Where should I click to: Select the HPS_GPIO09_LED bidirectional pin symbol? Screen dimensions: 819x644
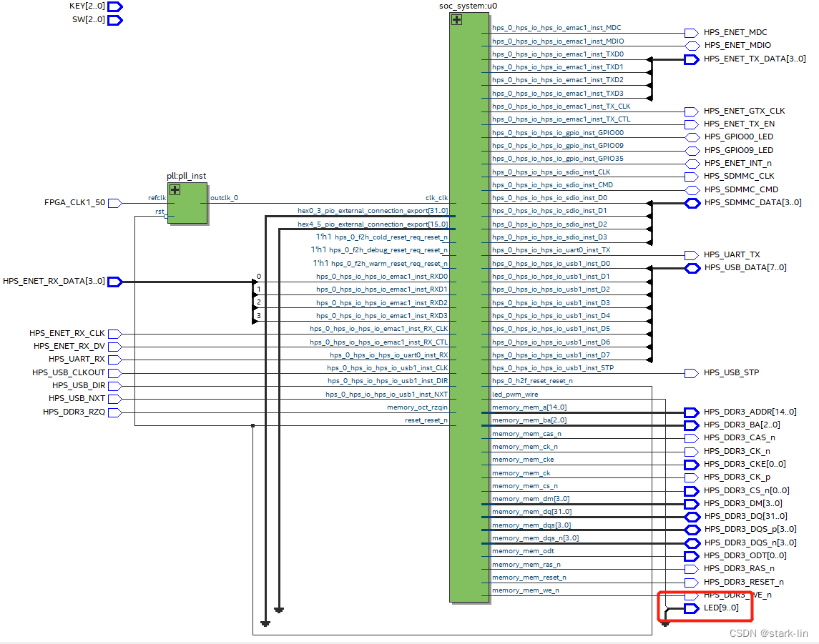point(692,151)
